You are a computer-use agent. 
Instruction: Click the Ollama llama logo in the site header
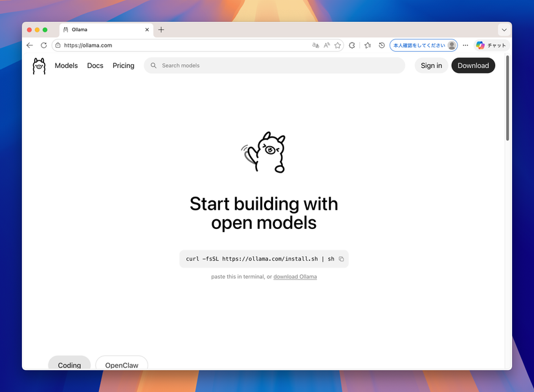39,66
